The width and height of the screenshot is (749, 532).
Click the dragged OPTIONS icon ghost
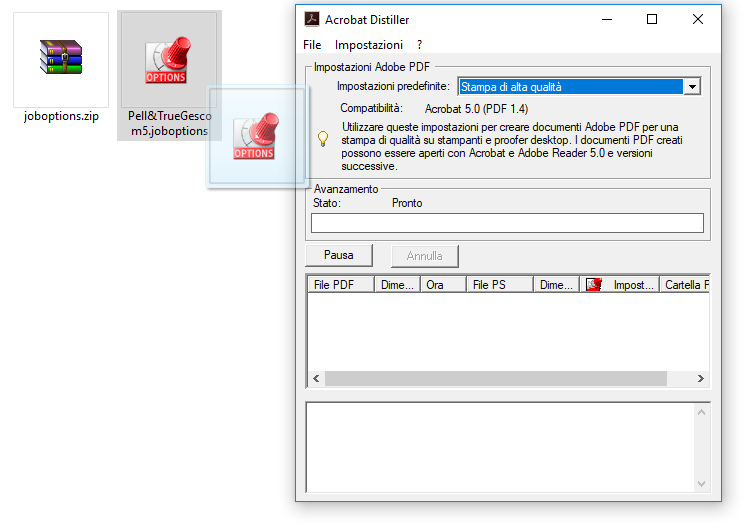point(254,136)
